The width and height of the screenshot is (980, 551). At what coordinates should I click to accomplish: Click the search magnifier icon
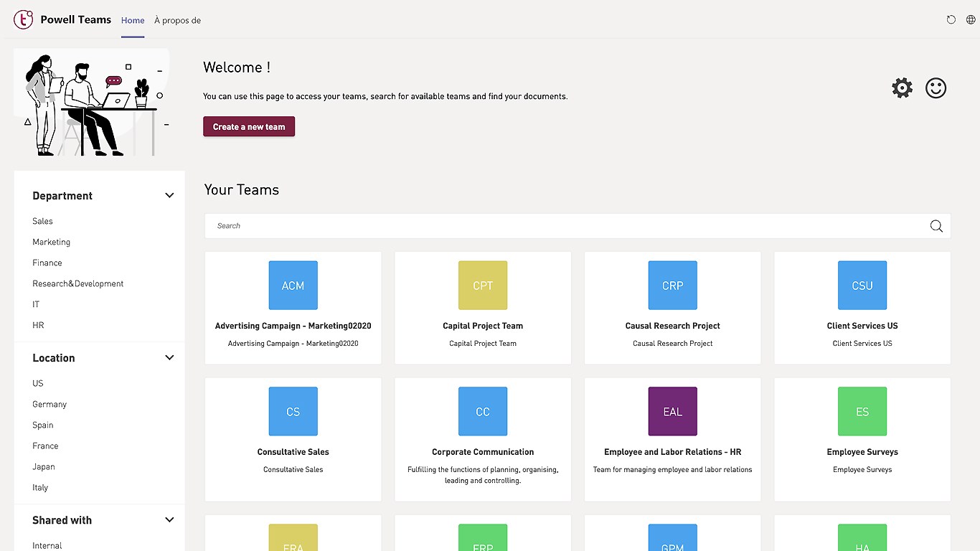[x=936, y=226]
